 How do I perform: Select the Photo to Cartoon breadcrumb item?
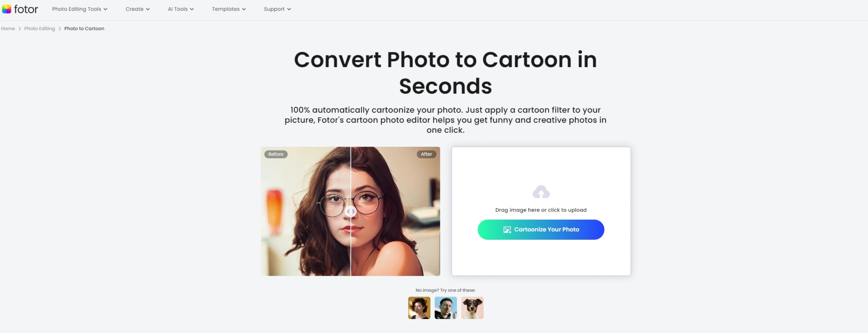(84, 28)
